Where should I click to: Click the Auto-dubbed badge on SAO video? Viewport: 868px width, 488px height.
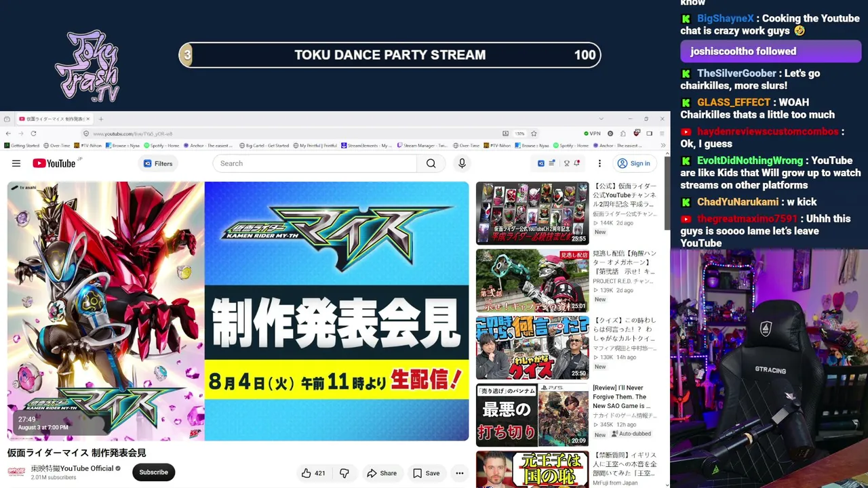(x=631, y=434)
